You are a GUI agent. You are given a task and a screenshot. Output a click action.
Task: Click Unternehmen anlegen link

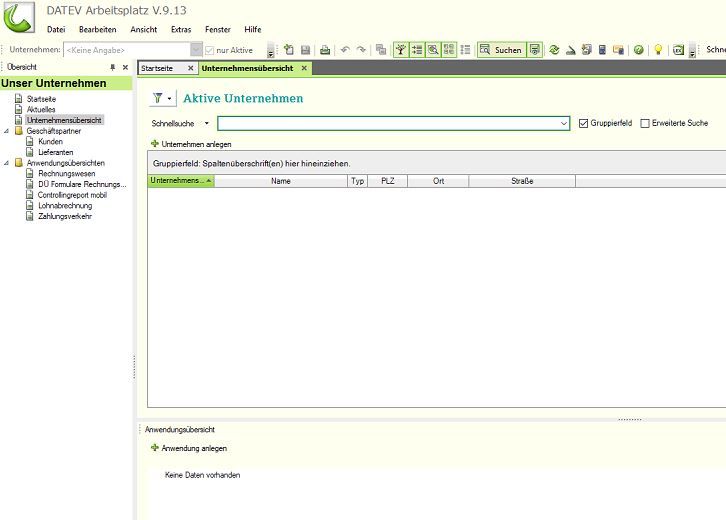pos(191,144)
